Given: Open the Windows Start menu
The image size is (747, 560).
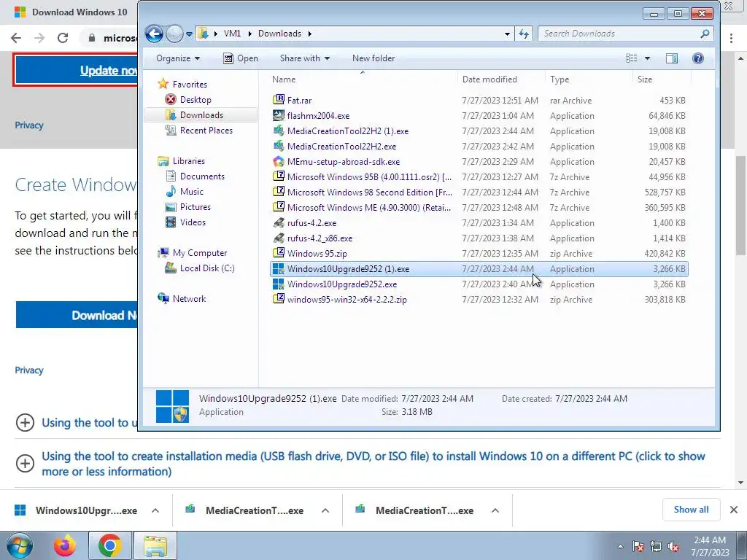Looking at the screenshot, I should click(19, 545).
